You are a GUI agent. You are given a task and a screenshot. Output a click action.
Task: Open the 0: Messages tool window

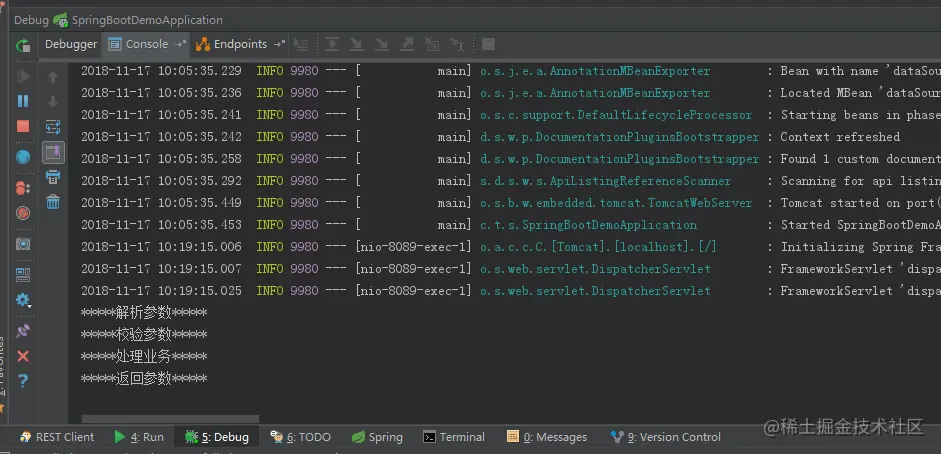547,437
